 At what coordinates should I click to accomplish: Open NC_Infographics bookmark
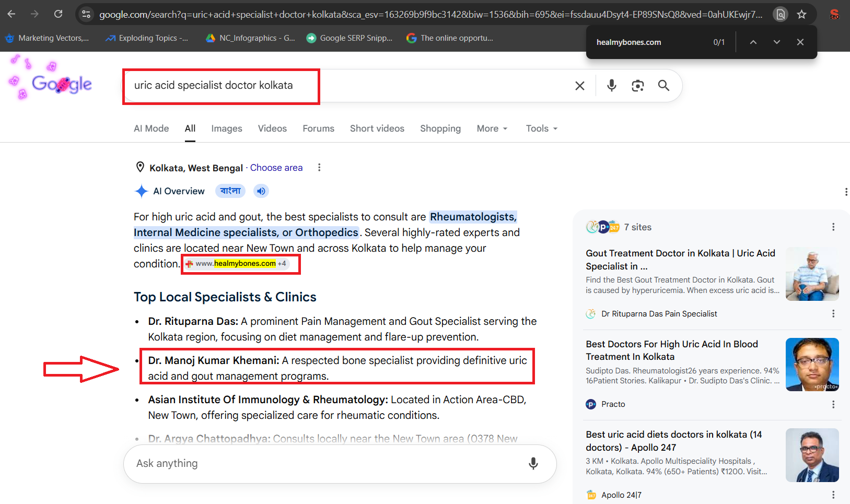coord(250,38)
